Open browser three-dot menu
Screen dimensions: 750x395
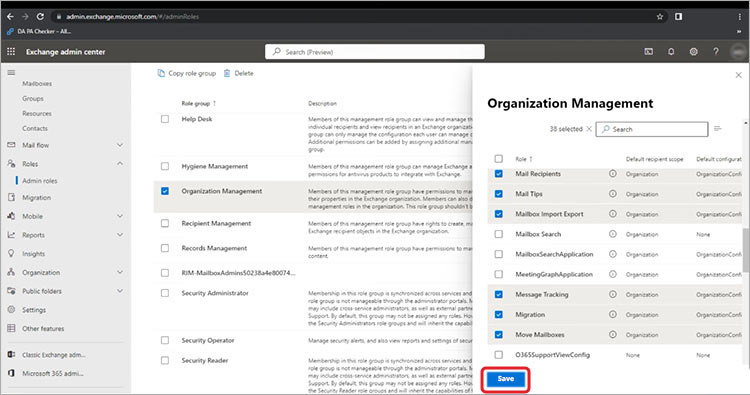pos(739,17)
